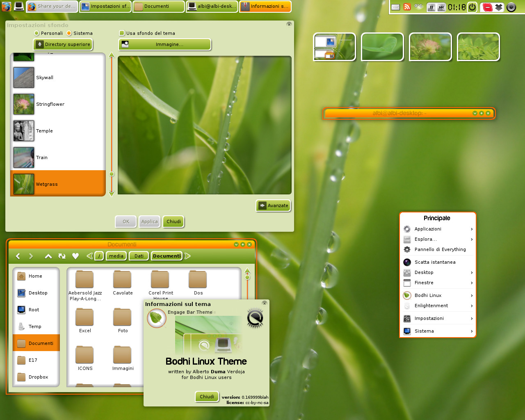Click Directory superiore button
This screenshot has height=420, width=525.
(62, 44)
